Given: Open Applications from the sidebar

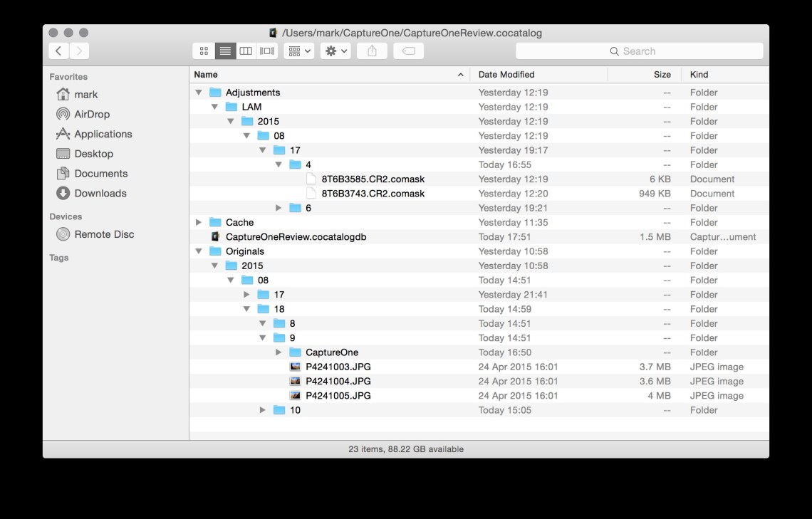Looking at the screenshot, I should (101, 134).
